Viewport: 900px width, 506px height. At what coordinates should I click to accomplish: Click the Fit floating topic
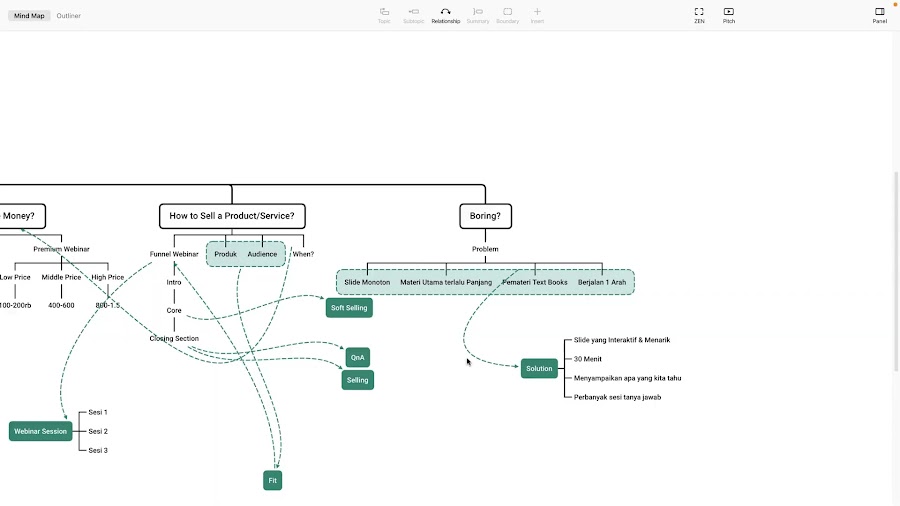click(x=273, y=480)
